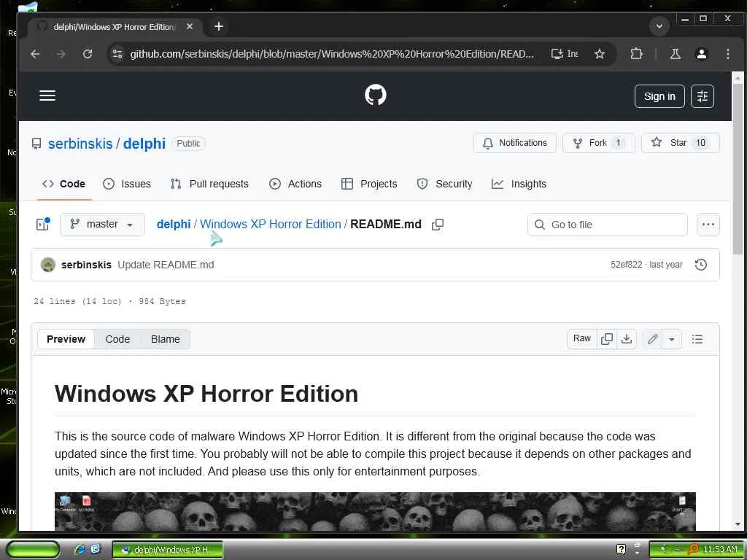Switch to the Blame view

[x=166, y=339]
